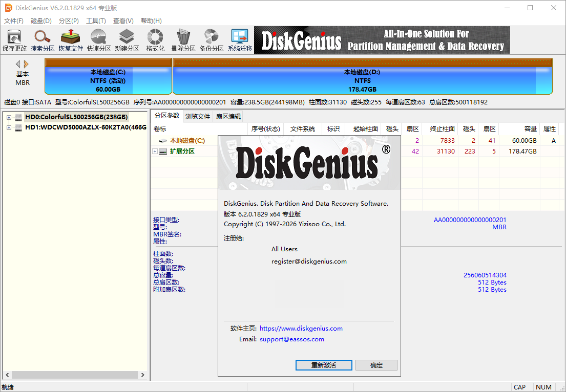
Task: Click the 新建分区 new partition icon
Action: 127,40
